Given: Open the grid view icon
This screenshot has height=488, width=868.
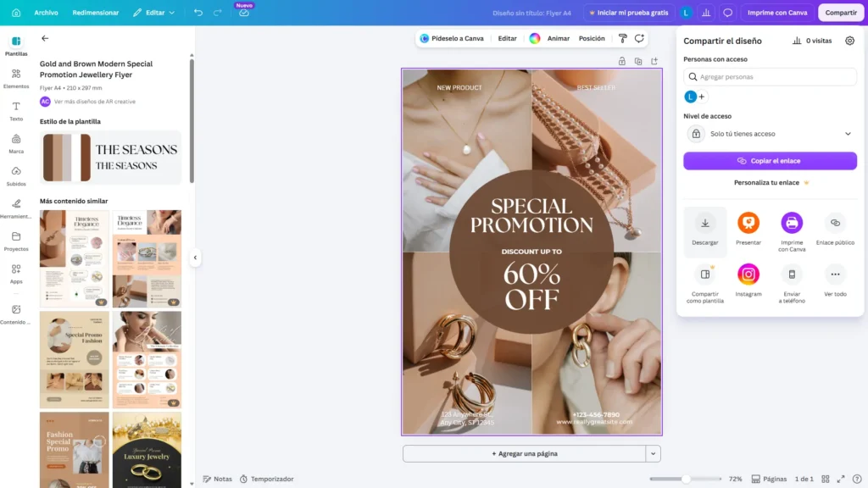Looking at the screenshot, I should click(x=826, y=480).
